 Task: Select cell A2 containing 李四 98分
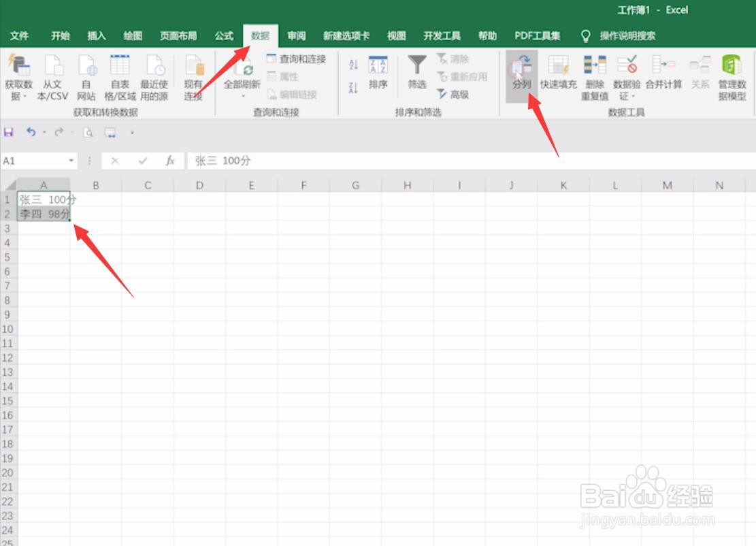(x=44, y=214)
